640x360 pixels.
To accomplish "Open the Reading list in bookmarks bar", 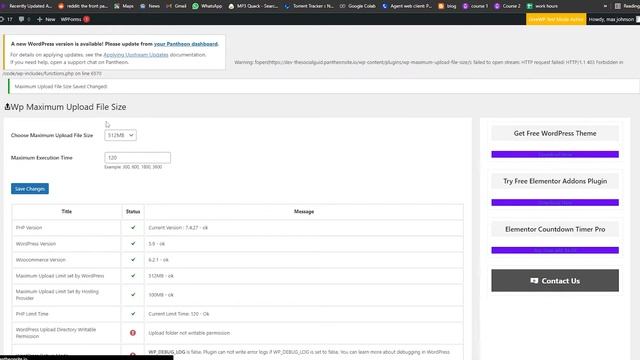I will pos(627,6).
